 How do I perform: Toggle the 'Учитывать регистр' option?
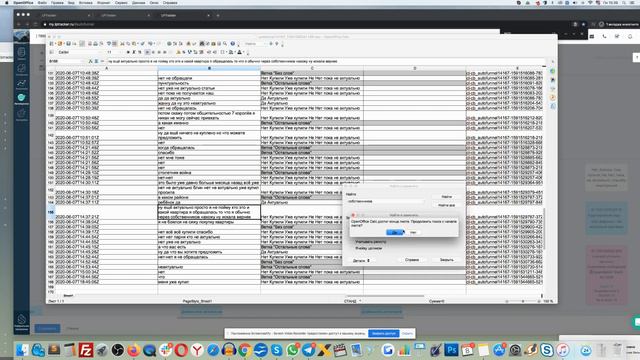(x=370, y=242)
